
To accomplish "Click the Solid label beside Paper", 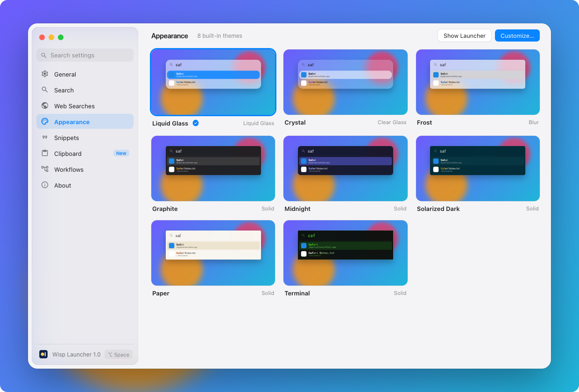I will pyautogui.click(x=268, y=293).
